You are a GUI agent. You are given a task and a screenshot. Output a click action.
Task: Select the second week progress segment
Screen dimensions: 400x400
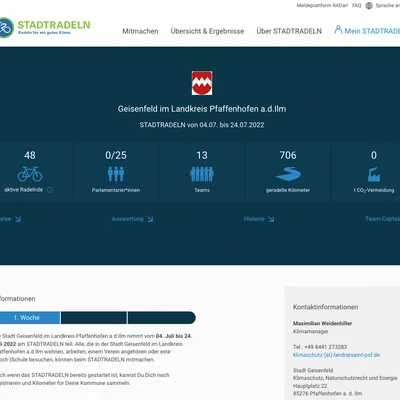tap(94, 318)
